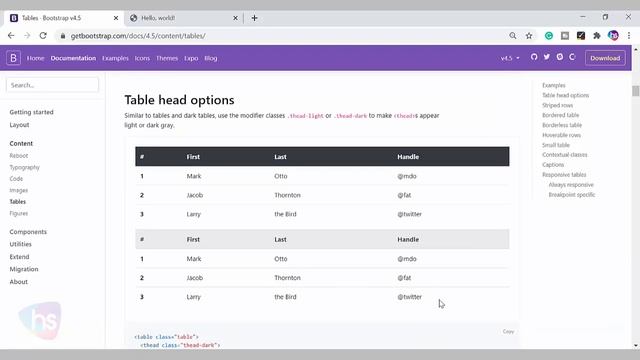Open the Chrome three-dot menu
640x360 pixels.
pos(629,36)
